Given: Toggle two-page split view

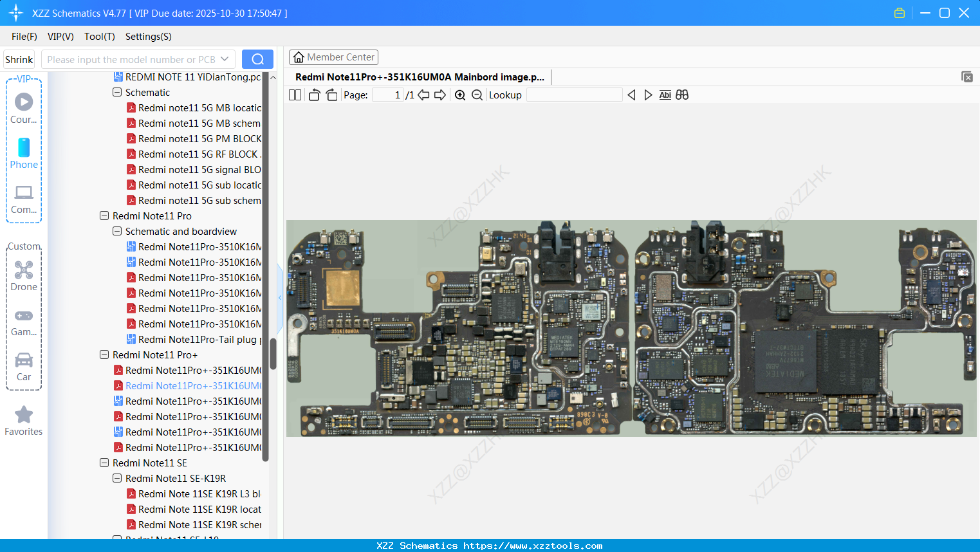Looking at the screenshot, I should point(294,95).
